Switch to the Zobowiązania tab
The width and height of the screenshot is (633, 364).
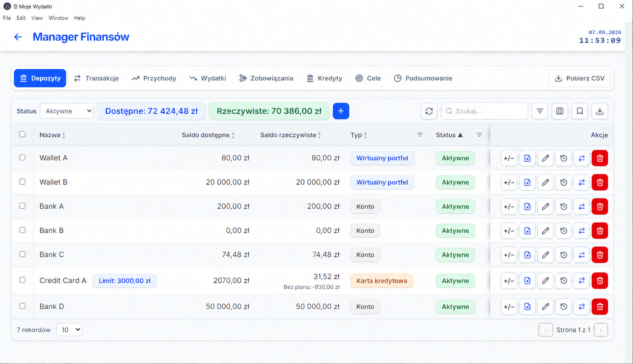click(x=266, y=78)
